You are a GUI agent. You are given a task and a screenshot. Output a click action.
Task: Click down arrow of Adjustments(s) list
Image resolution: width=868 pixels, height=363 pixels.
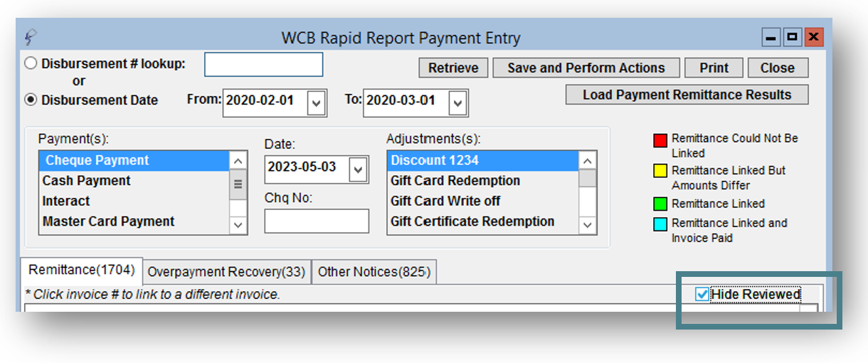[x=587, y=225]
